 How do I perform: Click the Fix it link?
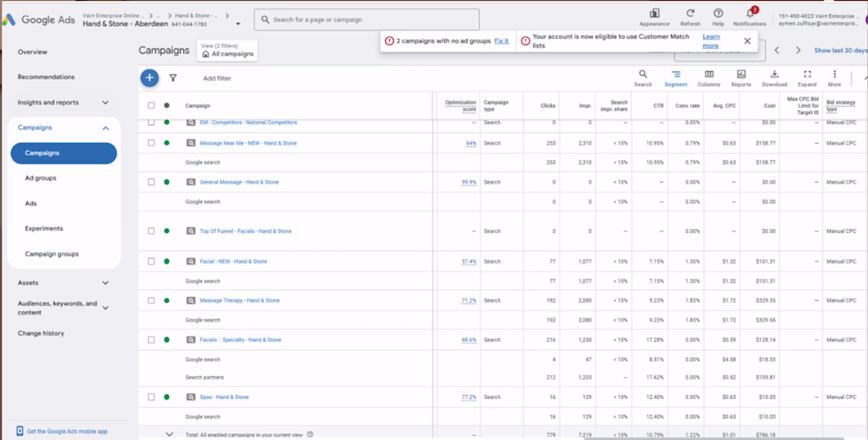pyautogui.click(x=502, y=42)
